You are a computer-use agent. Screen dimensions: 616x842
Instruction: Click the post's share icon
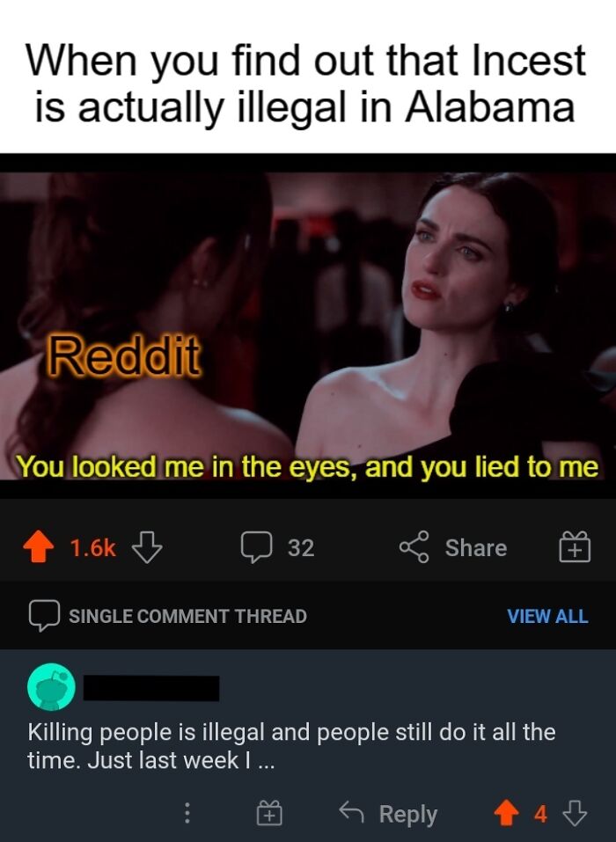click(x=414, y=547)
